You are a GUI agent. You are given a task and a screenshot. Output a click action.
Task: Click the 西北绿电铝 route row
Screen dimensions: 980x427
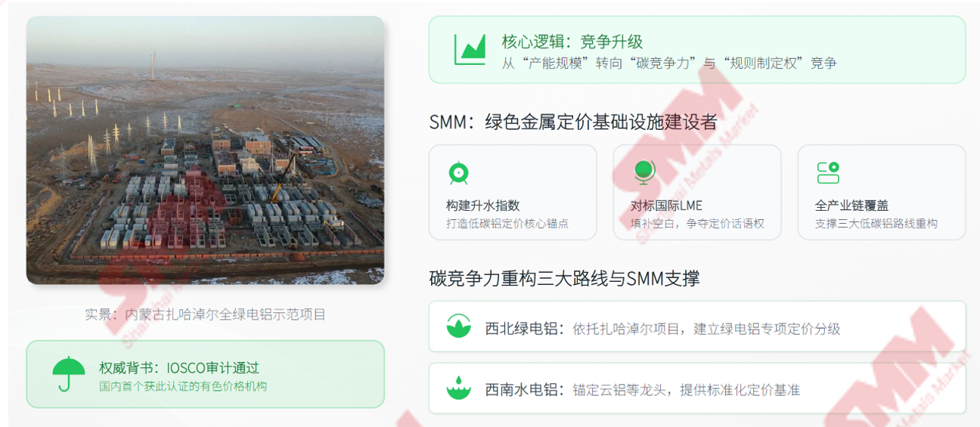697,326
